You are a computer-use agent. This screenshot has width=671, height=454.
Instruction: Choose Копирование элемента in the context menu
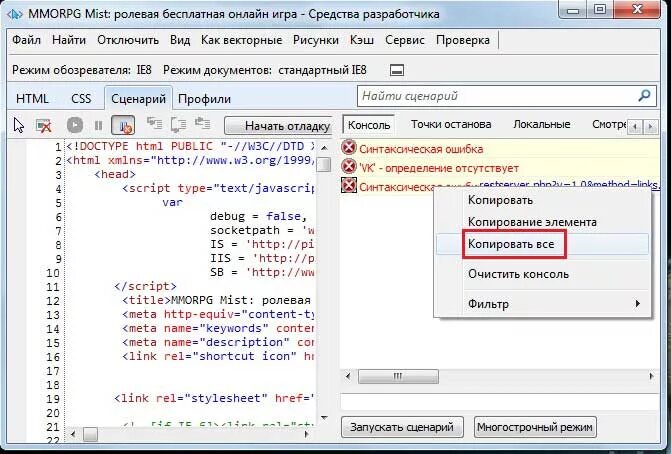[543, 222]
